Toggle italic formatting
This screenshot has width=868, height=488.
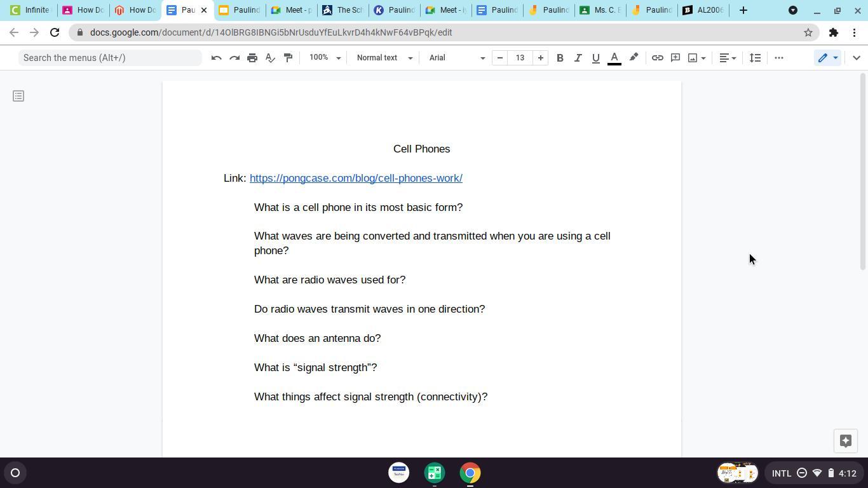pos(578,58)
